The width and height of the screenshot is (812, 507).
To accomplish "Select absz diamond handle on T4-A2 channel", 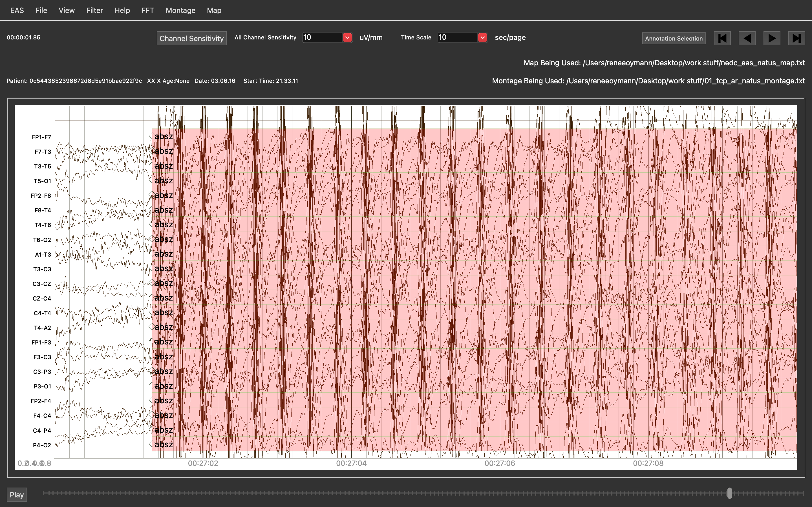I will pyautogui.click(x=152, y=327).
